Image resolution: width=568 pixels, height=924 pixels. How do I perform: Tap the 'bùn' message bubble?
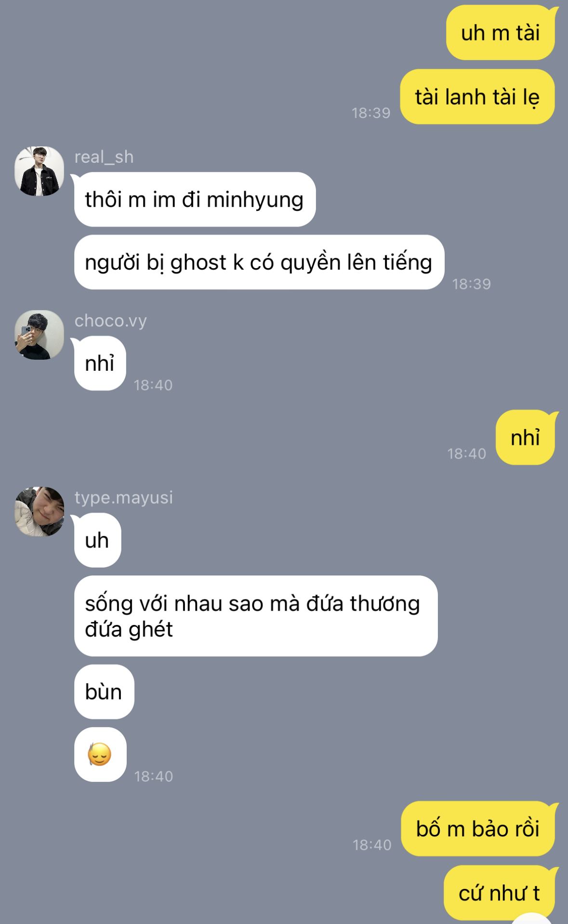coord(104,692)
